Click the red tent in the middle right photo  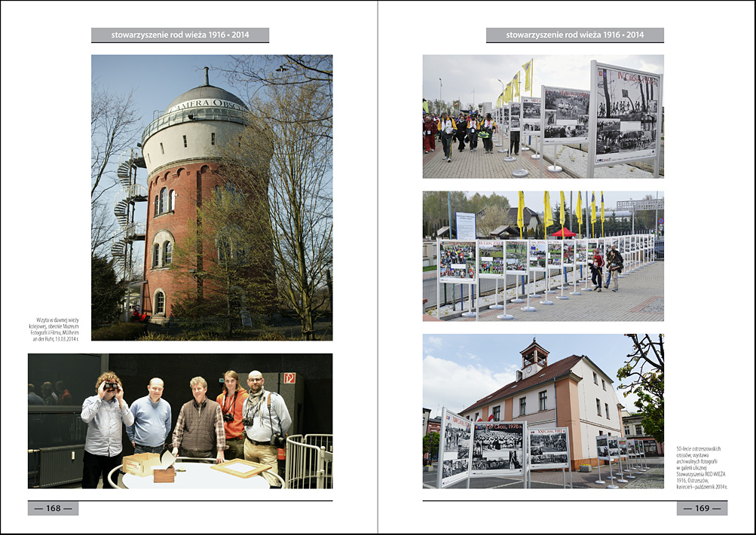pyautogui.click(x=563, y=232)
